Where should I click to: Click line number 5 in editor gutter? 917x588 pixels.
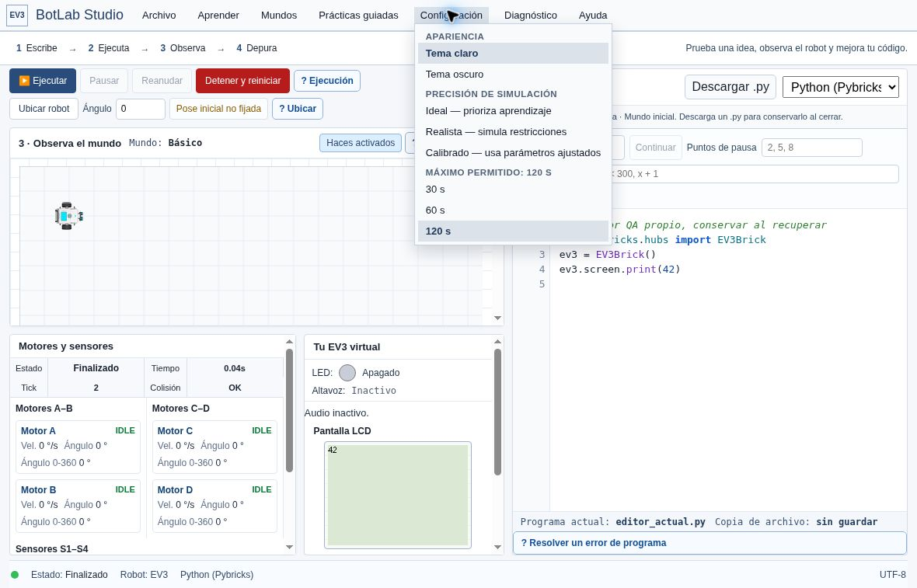point(542,284)
